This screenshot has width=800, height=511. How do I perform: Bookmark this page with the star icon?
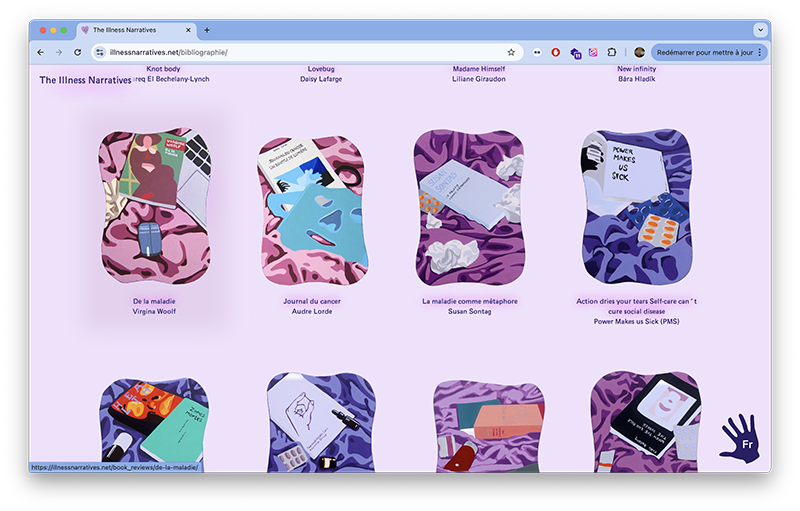coord(511,52)
